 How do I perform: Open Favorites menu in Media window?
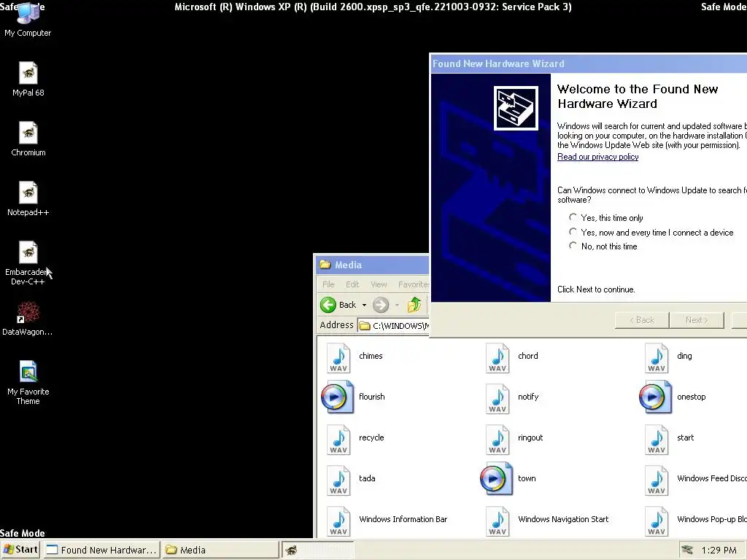coord(414,284)
